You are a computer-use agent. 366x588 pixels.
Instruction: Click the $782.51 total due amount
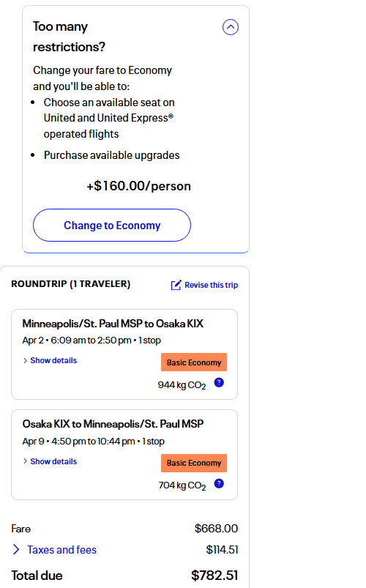click(x=214, y=576)
